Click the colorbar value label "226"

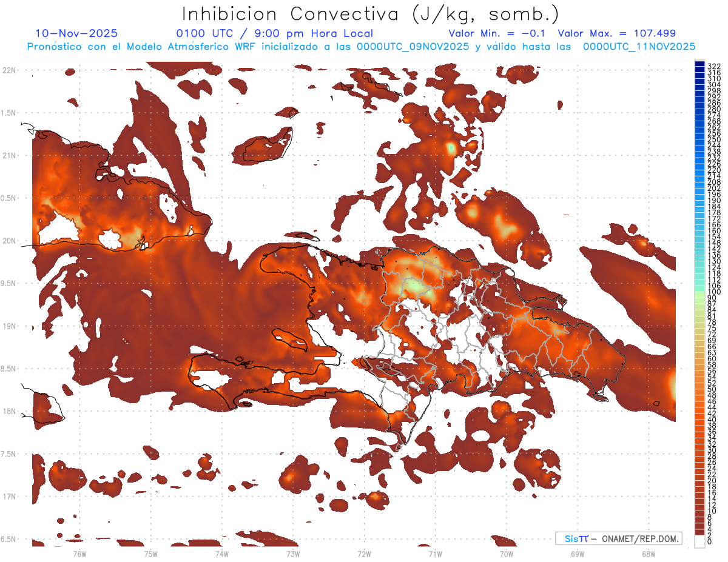[714, 163]
